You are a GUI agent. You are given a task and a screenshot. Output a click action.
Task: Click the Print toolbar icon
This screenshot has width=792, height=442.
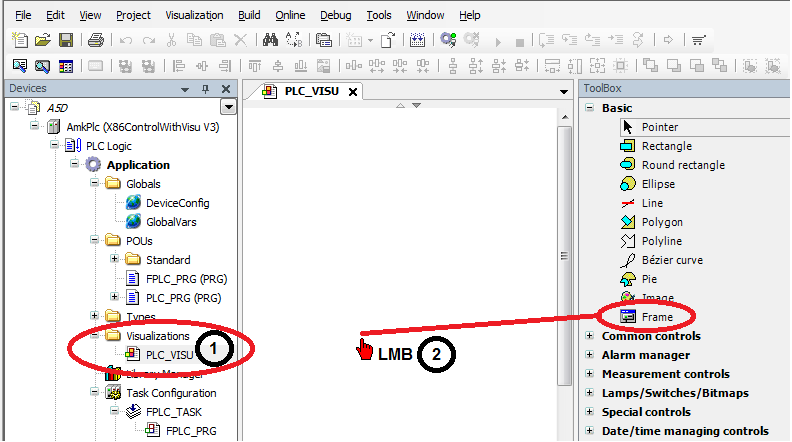click(95, 41)
